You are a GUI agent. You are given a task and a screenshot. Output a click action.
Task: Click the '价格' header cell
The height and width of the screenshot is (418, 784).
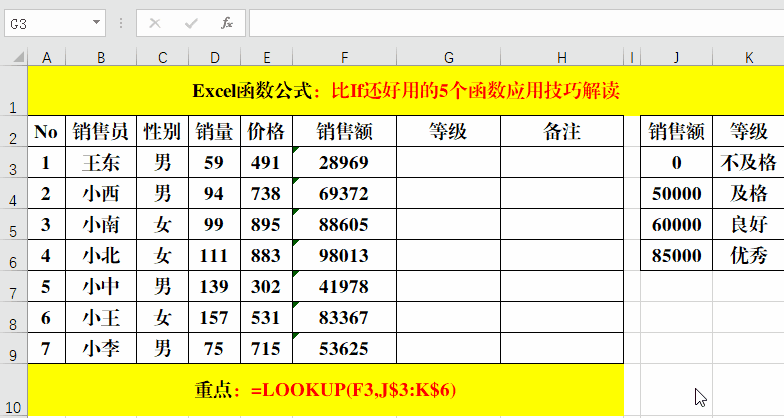[x=266, y=132]
